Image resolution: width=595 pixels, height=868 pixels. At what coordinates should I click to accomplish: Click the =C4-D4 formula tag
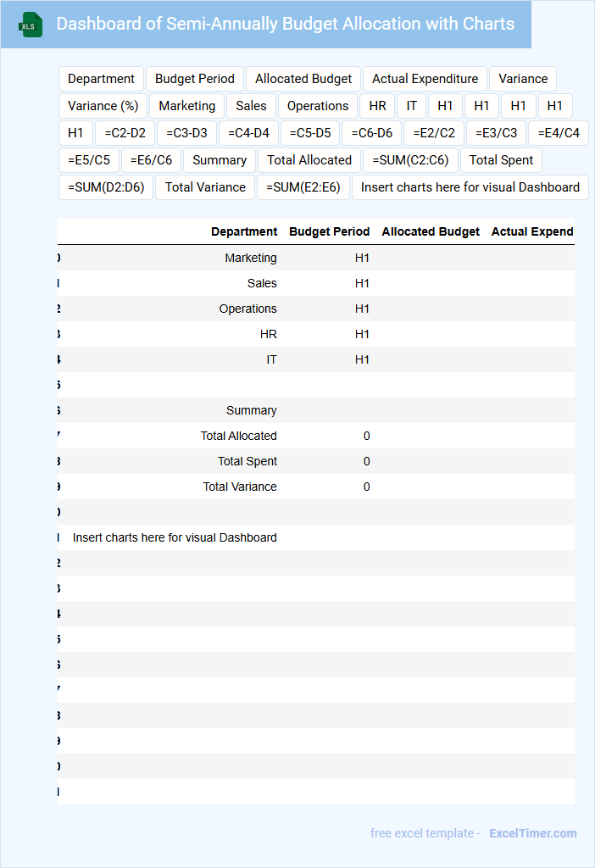click(248, 133)
